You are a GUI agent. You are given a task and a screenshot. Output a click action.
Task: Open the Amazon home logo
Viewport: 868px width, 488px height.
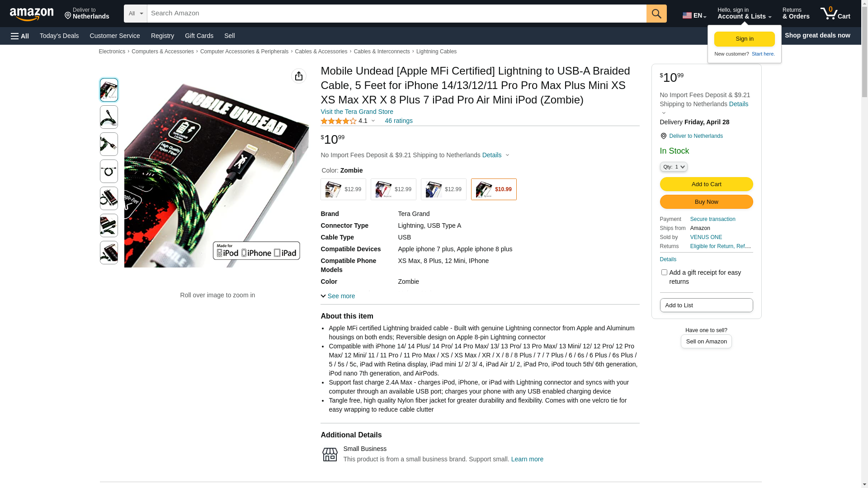point(32,14)
